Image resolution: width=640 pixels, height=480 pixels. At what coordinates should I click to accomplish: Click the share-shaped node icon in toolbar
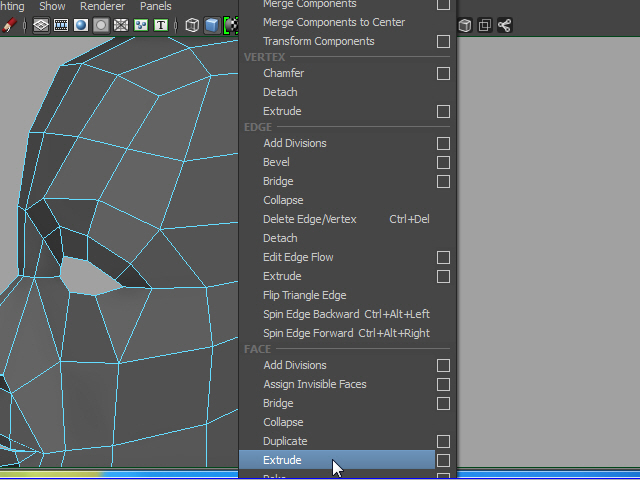click(x=504, y=25)
